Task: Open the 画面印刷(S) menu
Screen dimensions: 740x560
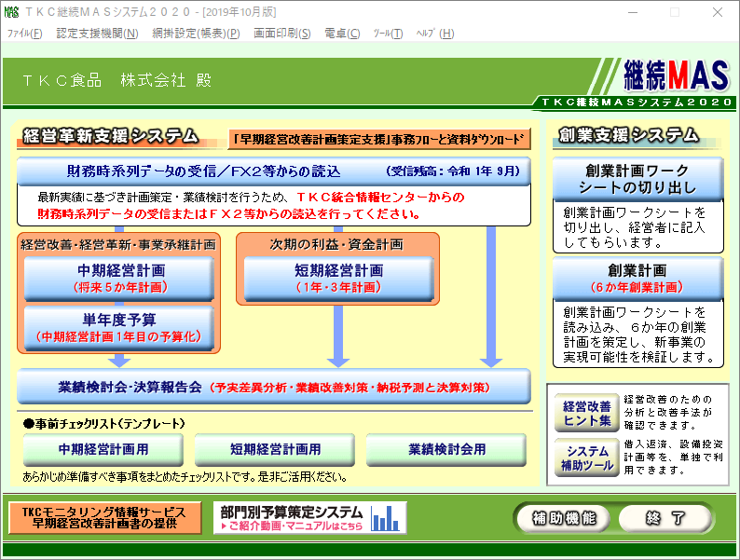Action: (x=282, y=34)
